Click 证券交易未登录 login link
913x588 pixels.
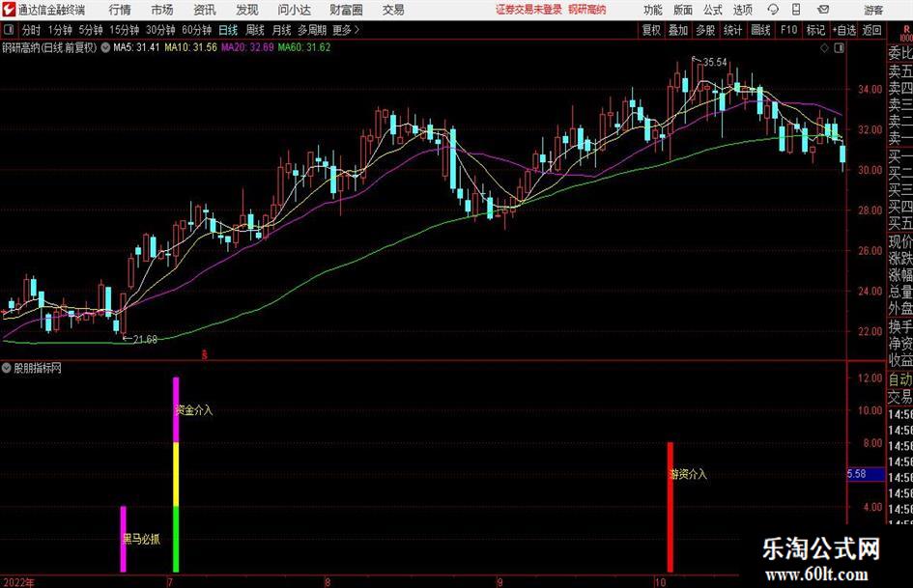point(528,10)
